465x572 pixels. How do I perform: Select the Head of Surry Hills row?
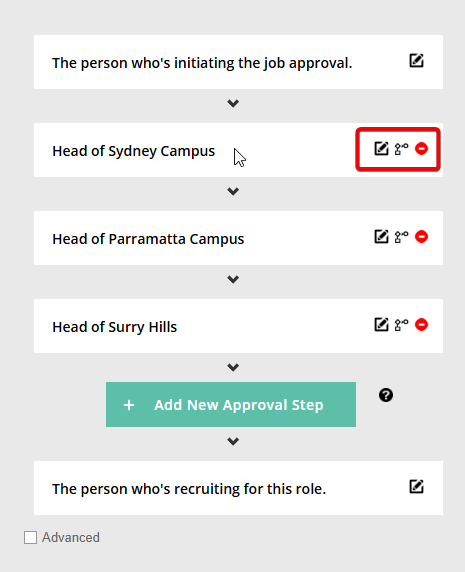tap(239, 326)
